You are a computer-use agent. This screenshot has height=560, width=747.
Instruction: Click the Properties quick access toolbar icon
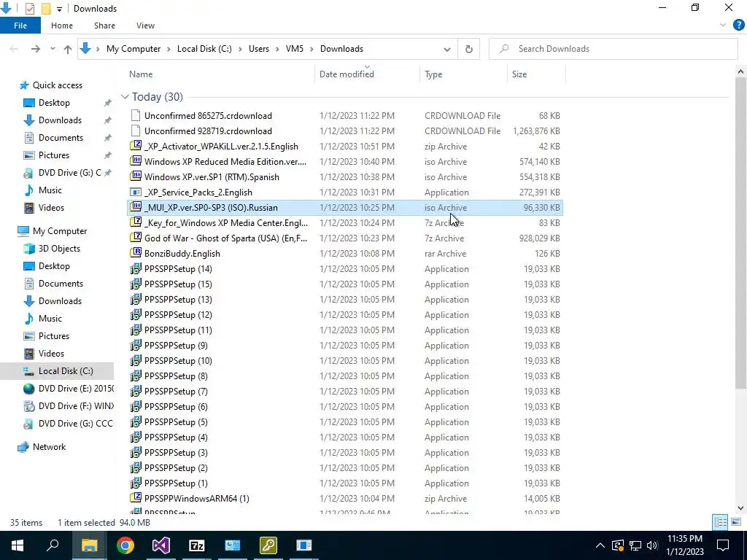[29, 9]
